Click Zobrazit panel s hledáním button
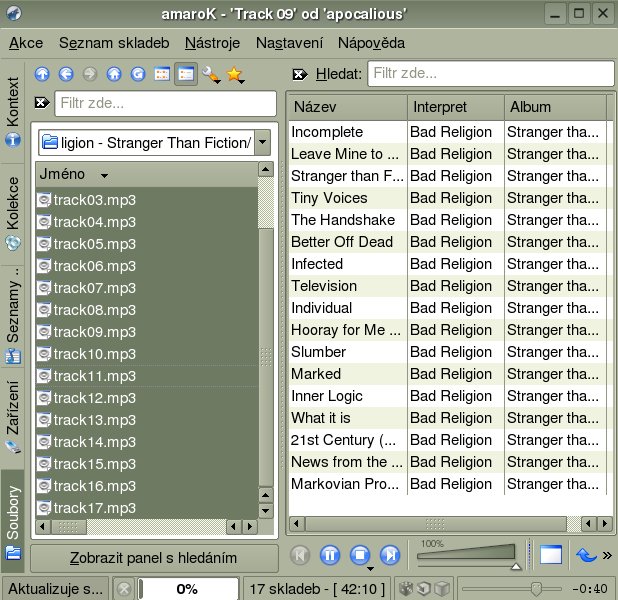 [x=153, y=558]
